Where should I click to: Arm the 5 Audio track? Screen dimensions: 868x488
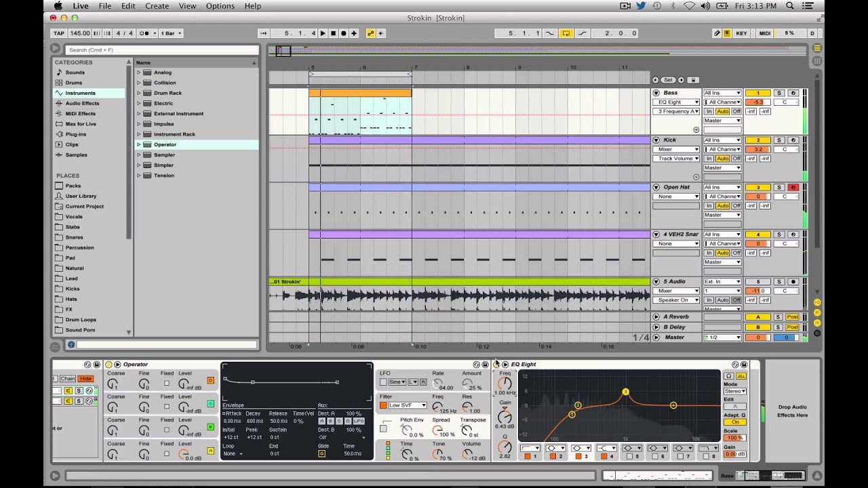793,281
